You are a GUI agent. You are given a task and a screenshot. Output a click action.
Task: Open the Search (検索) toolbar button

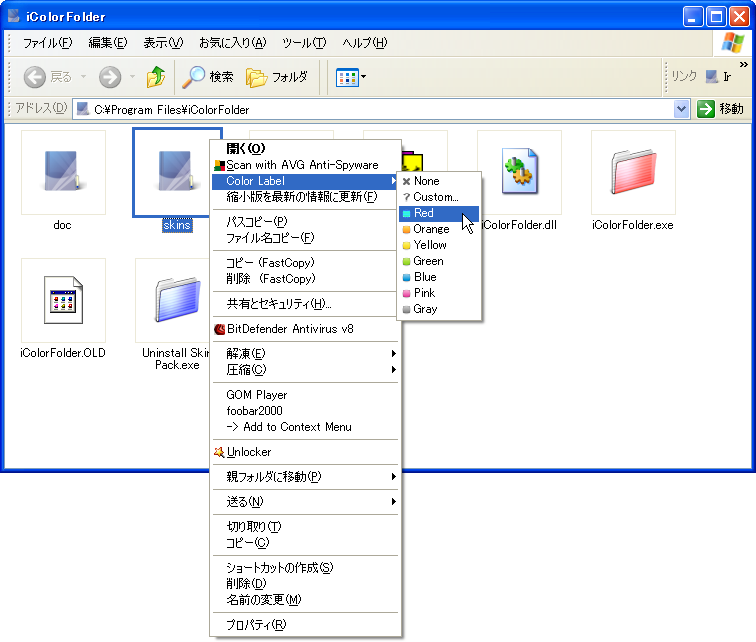[208, 77]
